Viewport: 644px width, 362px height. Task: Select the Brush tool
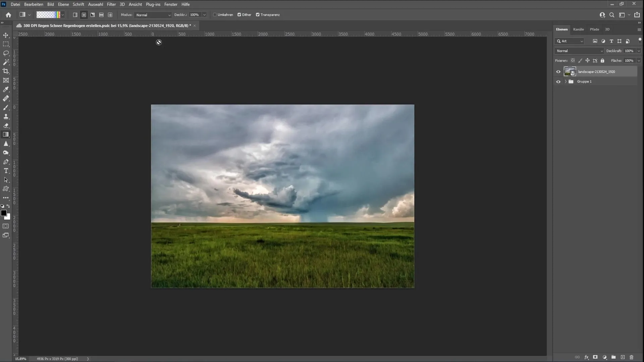6,107
